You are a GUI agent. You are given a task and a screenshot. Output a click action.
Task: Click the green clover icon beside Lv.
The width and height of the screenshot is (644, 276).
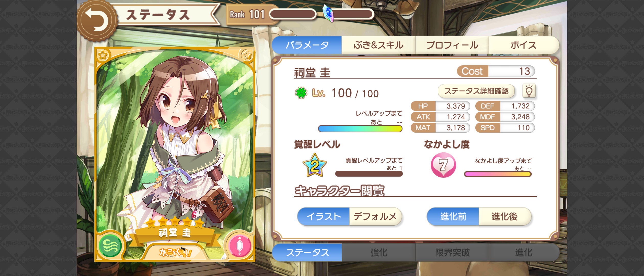pos(301,93)
